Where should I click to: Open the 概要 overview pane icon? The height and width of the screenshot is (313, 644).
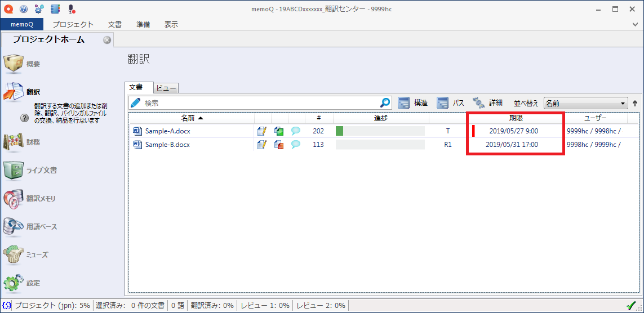(14, 64)
